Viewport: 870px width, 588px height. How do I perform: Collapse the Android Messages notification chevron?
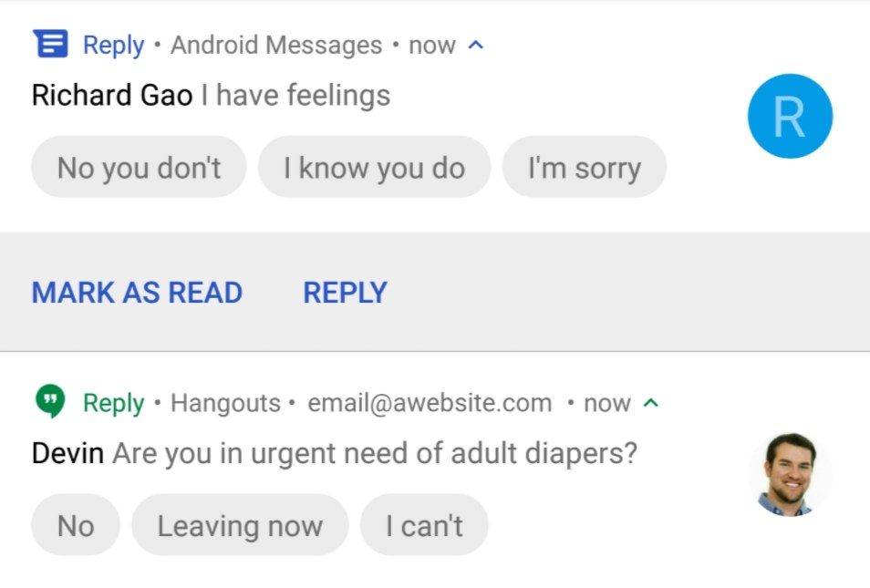(475, 46)
